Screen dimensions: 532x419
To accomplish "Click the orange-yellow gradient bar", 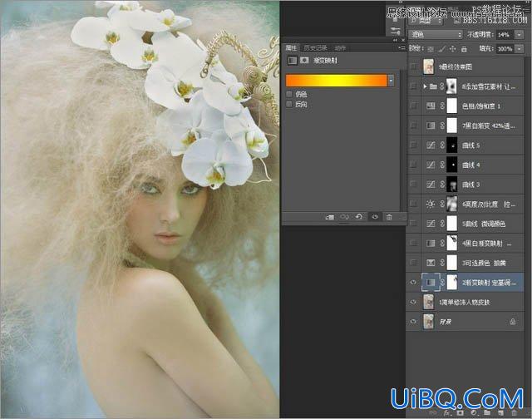I will pyautogui.click(x=336, y=81).
